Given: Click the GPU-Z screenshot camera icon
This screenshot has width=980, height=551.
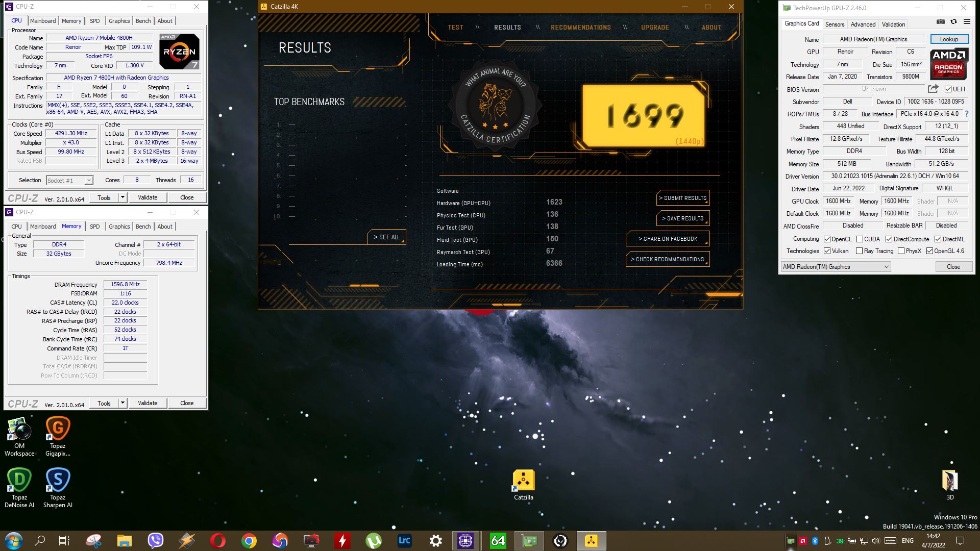Looking at the screenshot, I should pyautogui.click(x=940, y=22).
